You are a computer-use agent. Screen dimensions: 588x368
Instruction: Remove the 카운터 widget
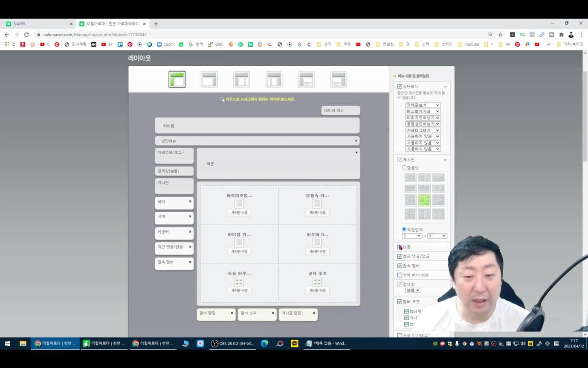pos(190,232)
